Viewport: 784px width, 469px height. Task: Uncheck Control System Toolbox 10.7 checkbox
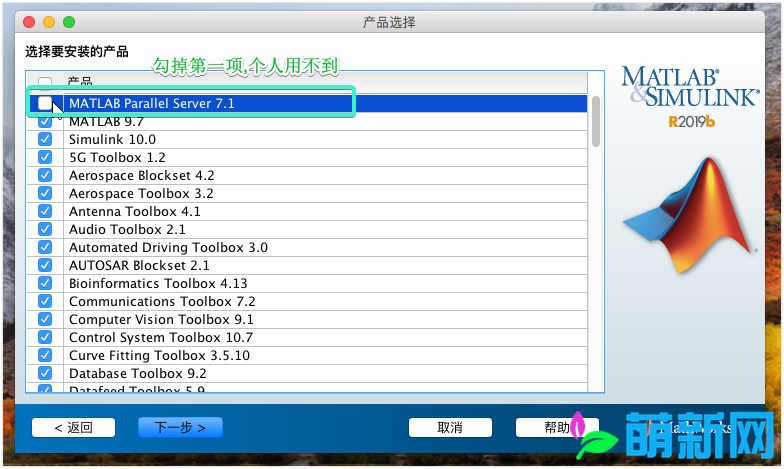point(45,337)
